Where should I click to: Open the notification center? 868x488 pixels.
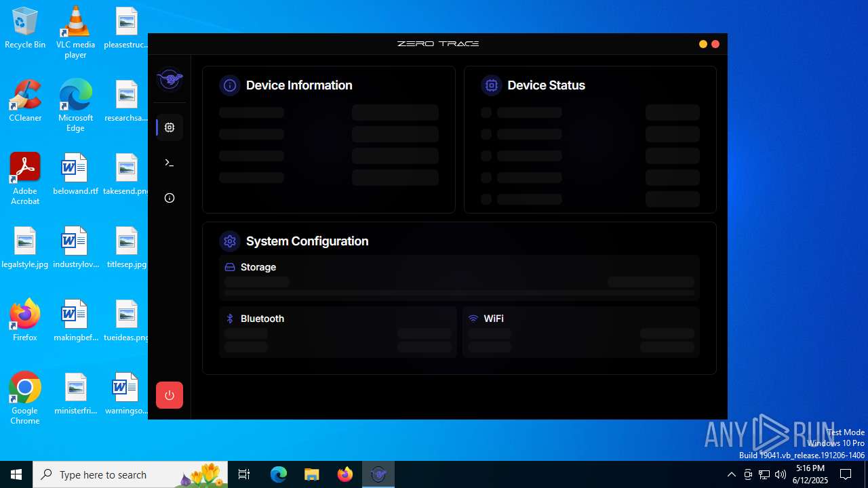[846, 474]
